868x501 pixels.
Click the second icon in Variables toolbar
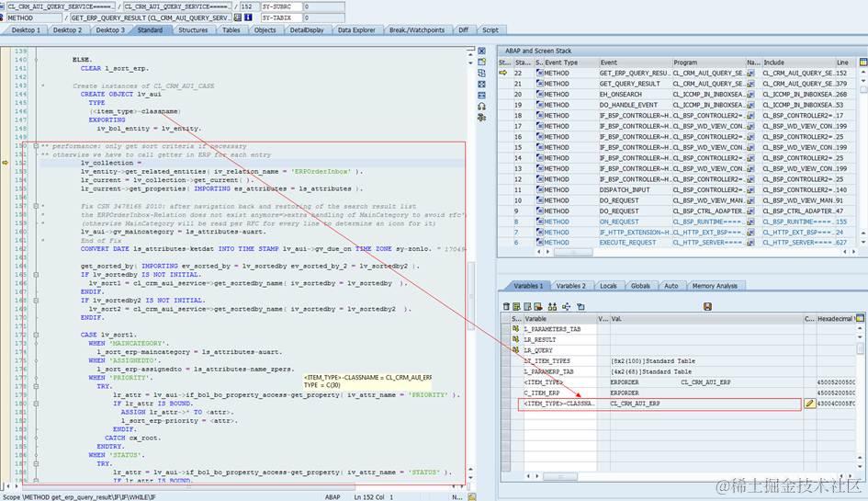click(516, 306)
